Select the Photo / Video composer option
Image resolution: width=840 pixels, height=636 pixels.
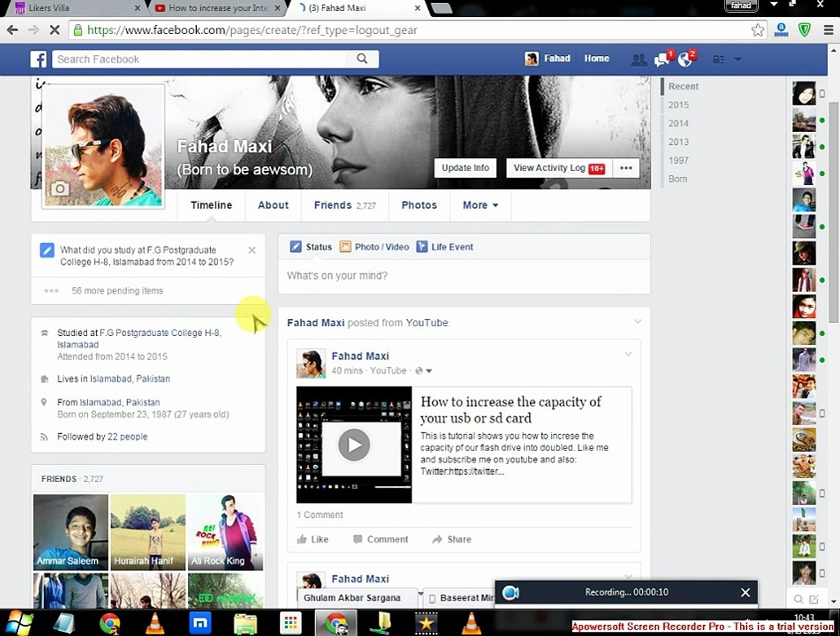coord(374,247)
